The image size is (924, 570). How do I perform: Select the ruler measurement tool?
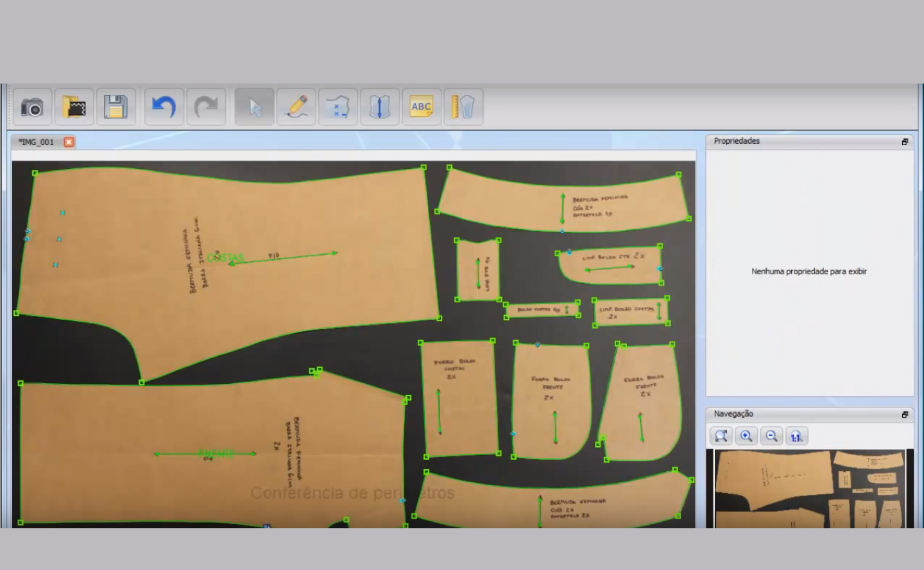pos(463,107)
